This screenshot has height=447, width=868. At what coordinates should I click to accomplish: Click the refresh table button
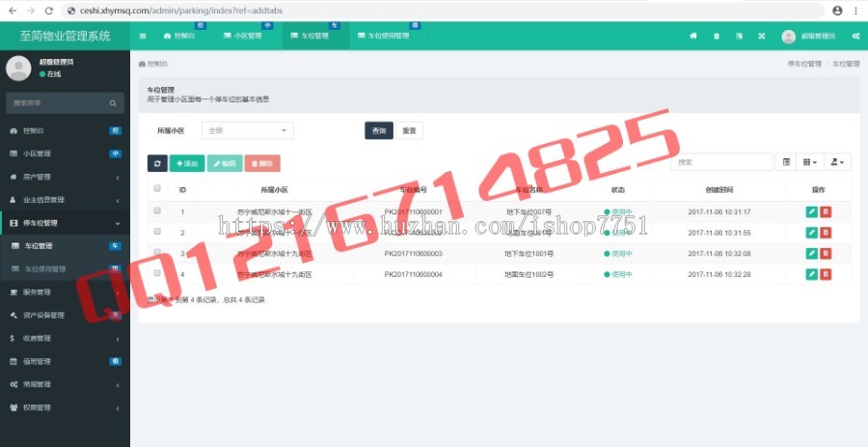click(157, 163)
